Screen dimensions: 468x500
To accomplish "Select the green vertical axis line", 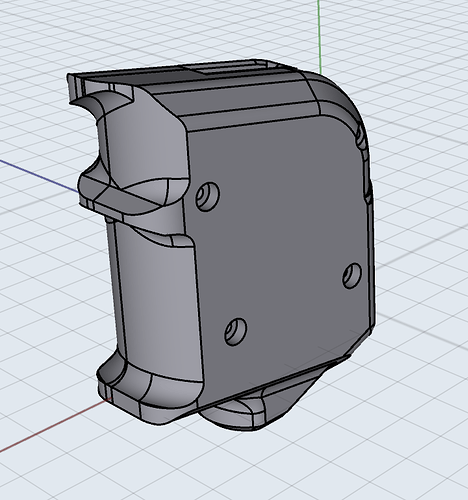I will tap(320, 37).
